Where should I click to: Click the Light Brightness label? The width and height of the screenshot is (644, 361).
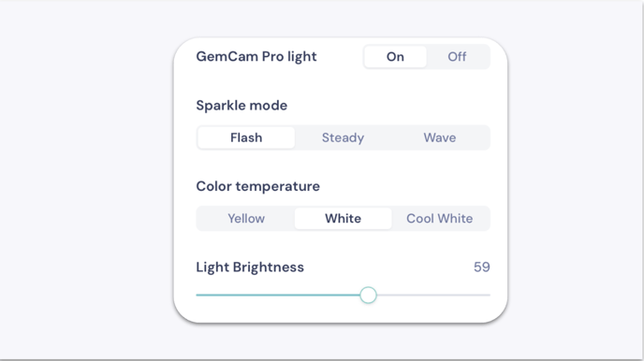[x=250, y=267]
